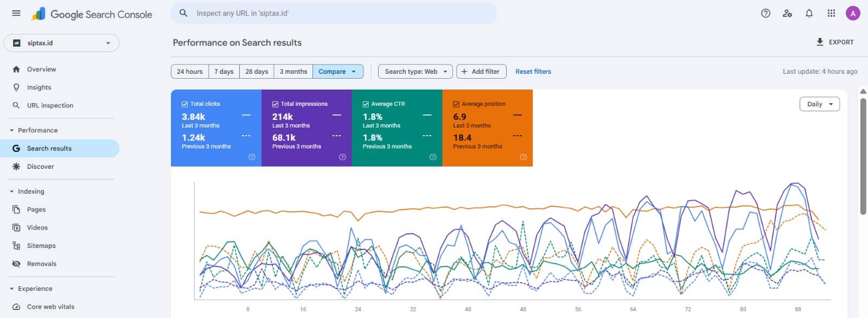Open the hamburger main menu

(16, 14)
